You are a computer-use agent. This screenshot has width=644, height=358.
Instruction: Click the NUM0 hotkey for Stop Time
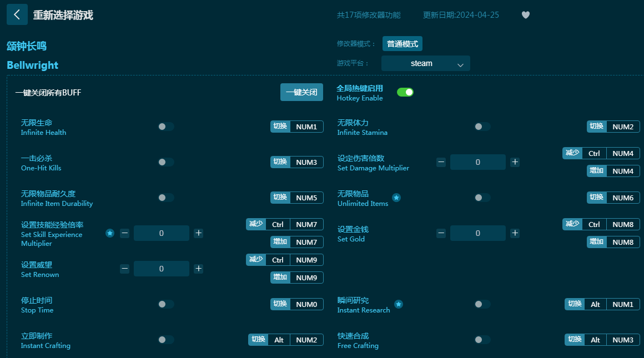[x=297, y=304]
